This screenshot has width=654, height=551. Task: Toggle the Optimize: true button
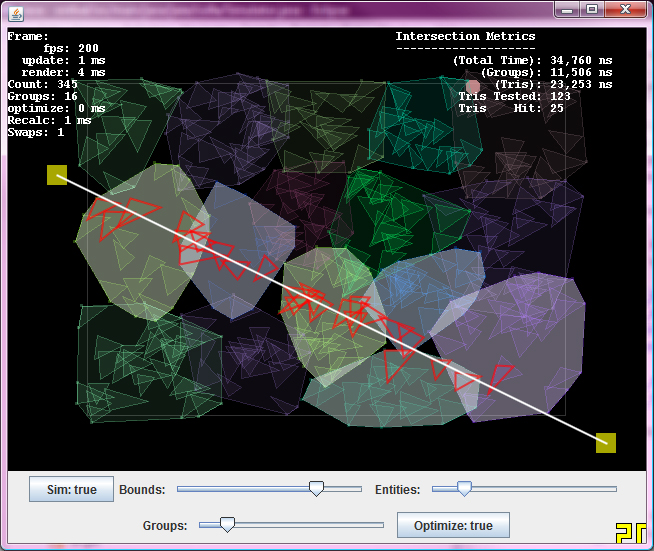[x=453, y=525]
